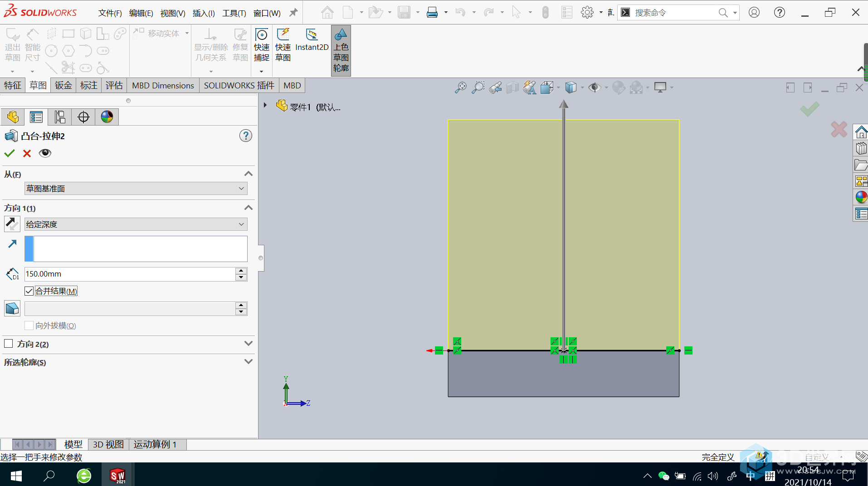Increase depth with the upper spinner arrow
The image size is (868, 486).
pyautogui.click(x=241, y=271)
